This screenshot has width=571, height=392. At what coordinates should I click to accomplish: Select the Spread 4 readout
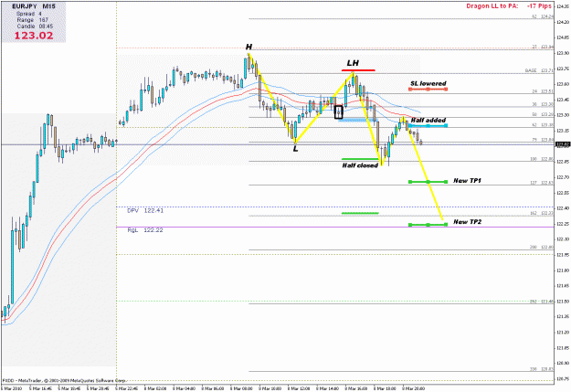[x=28, y=14]
